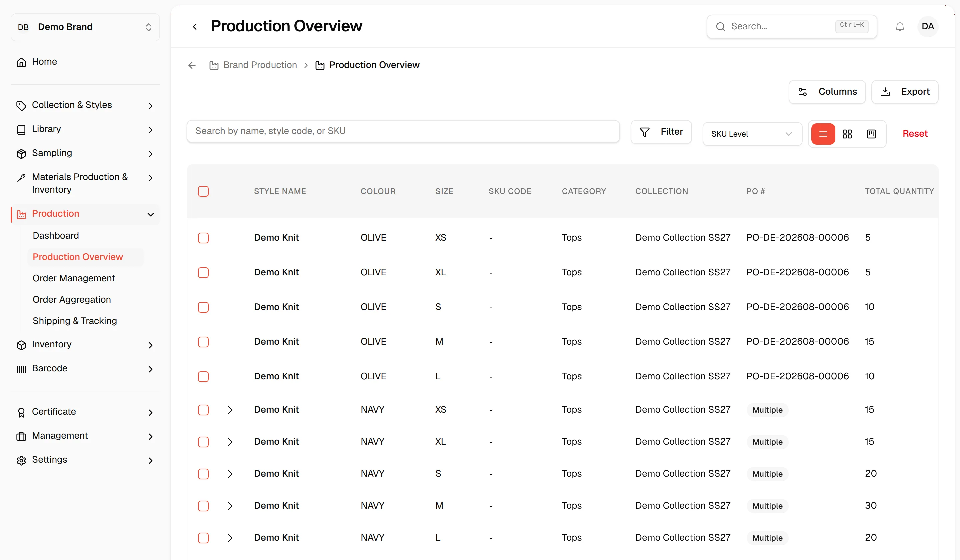Click the Sampling box icon

[21, 154]
